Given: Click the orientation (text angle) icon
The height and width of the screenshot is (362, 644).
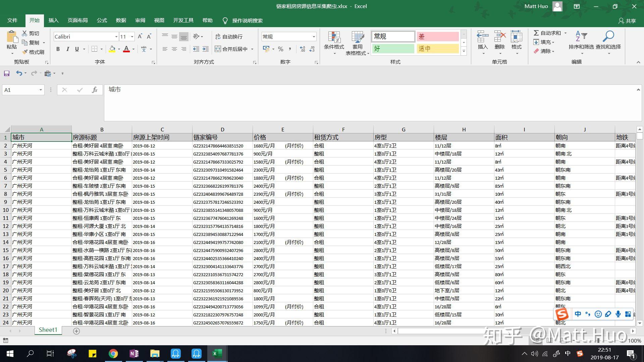Looking at the screenshot, I should [197, 37].
